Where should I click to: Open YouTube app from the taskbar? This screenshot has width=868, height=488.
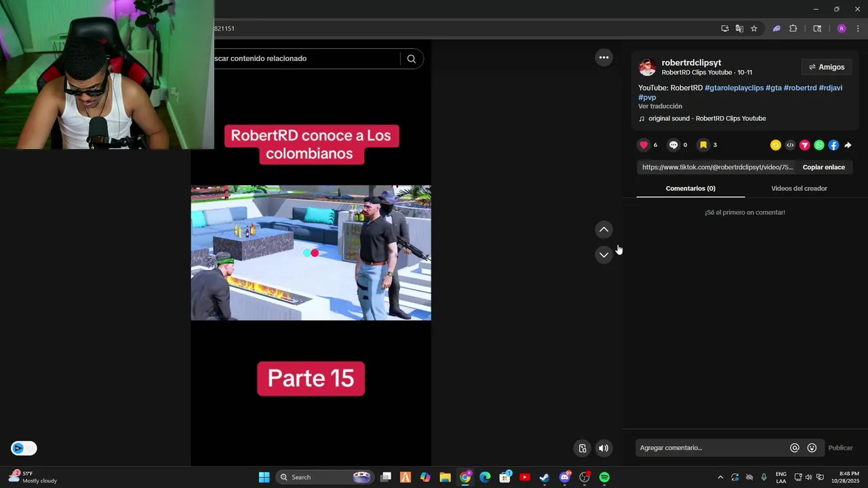click(524, 477)
